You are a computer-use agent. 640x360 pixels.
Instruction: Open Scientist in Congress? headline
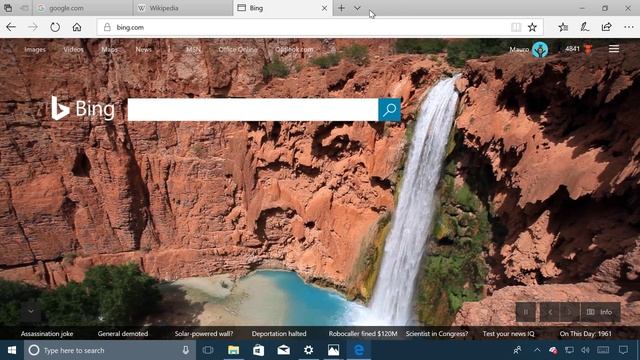[437, 334]
